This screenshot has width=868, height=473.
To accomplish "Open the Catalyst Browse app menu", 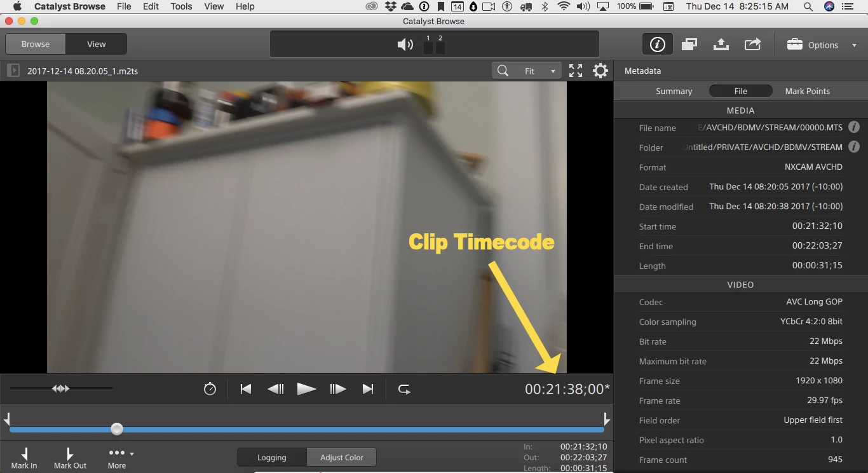I will tap(70, 6).
